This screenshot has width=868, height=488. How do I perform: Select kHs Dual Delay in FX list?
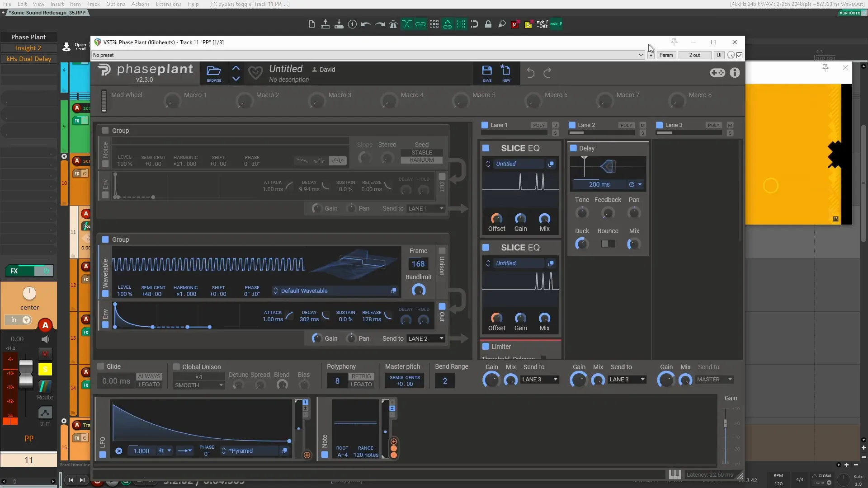pyautogui.click(x=28, y=59)
